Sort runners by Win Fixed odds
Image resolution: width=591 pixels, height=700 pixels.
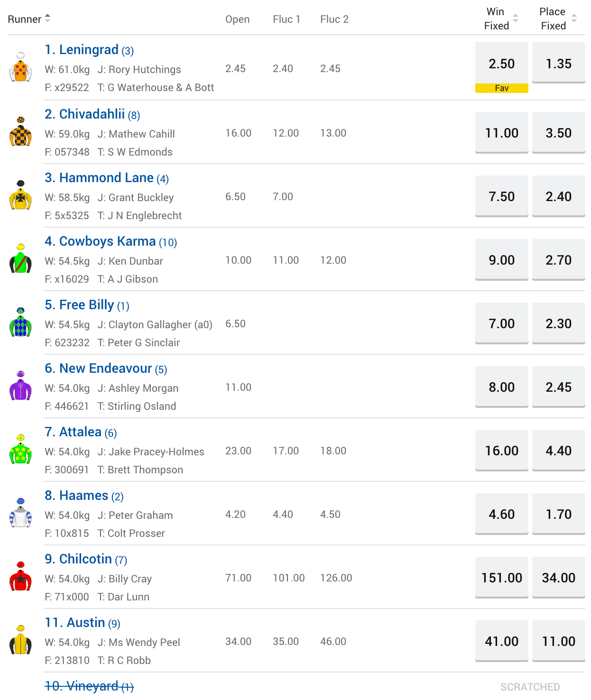click(501, 19)
